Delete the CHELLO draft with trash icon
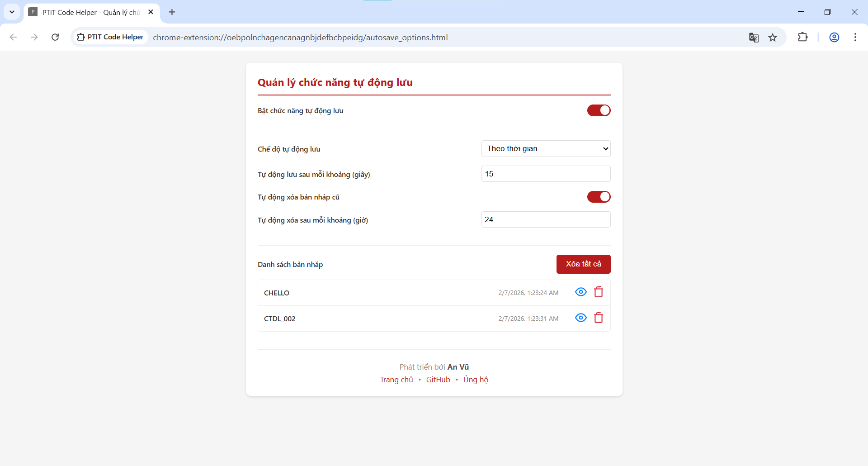This screenshot has width=868, height=466. tap(599, 292)
